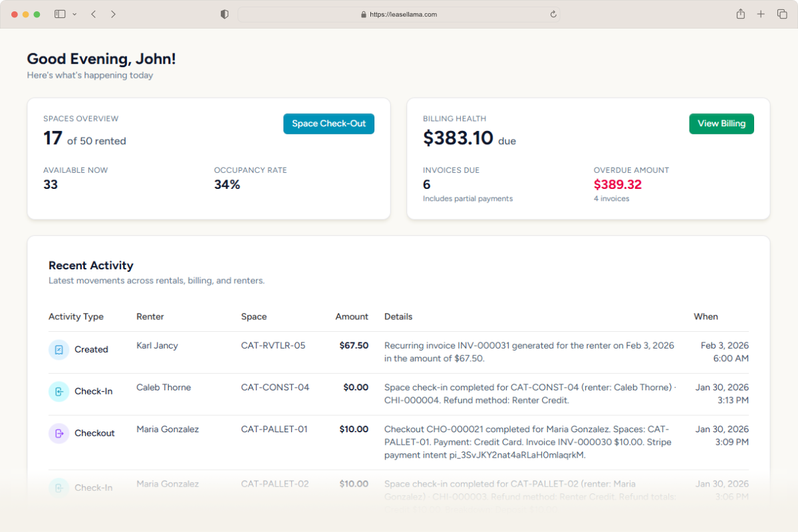This screenshot has height=532, width=798.
Task: Go forward with the browser forward arrow
Action: tap(113, 14)
